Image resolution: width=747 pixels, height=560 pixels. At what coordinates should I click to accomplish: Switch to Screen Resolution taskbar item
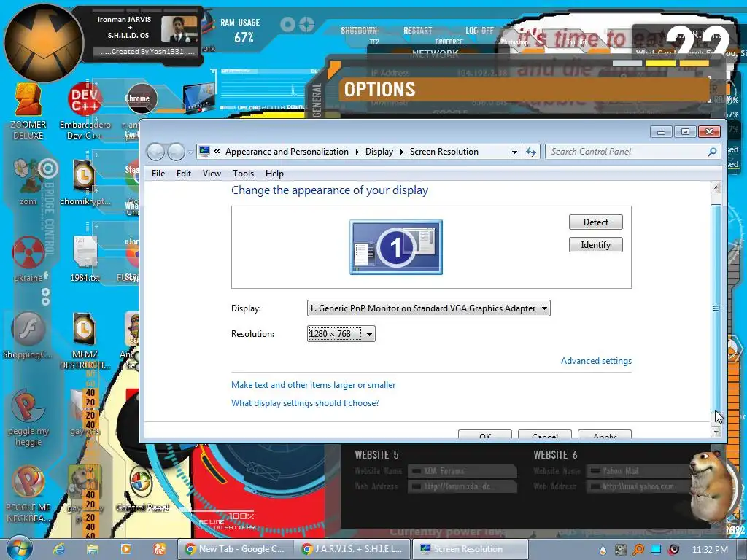(x=469, y=549)
